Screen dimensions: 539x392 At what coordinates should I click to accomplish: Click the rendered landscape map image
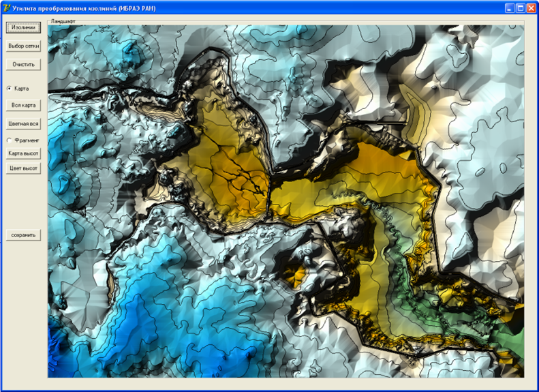pos(286,201)
